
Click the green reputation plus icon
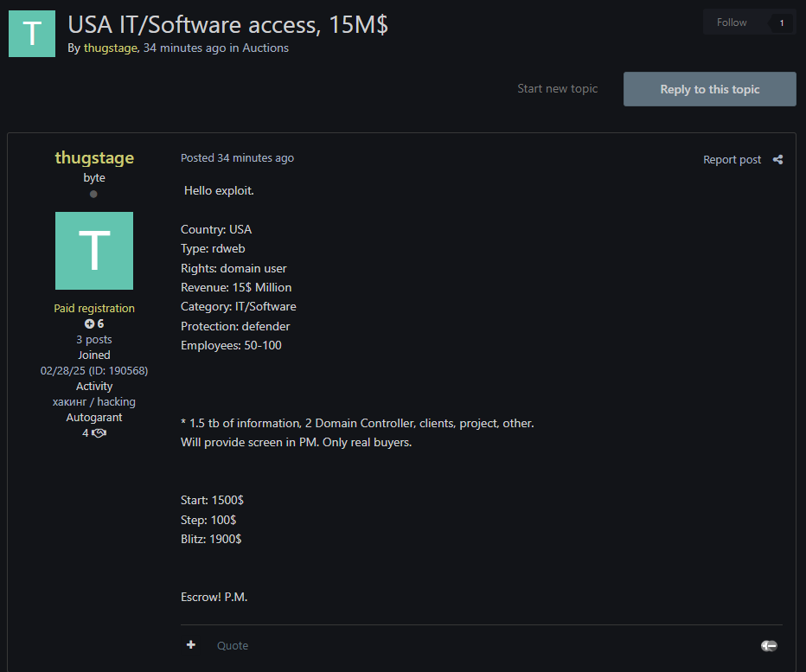coord(88,324)
